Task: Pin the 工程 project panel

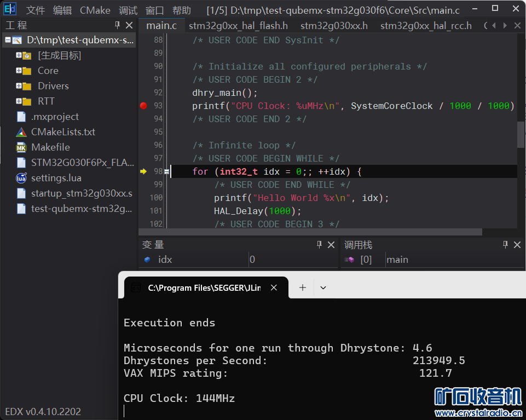Action: pos(117,25)
